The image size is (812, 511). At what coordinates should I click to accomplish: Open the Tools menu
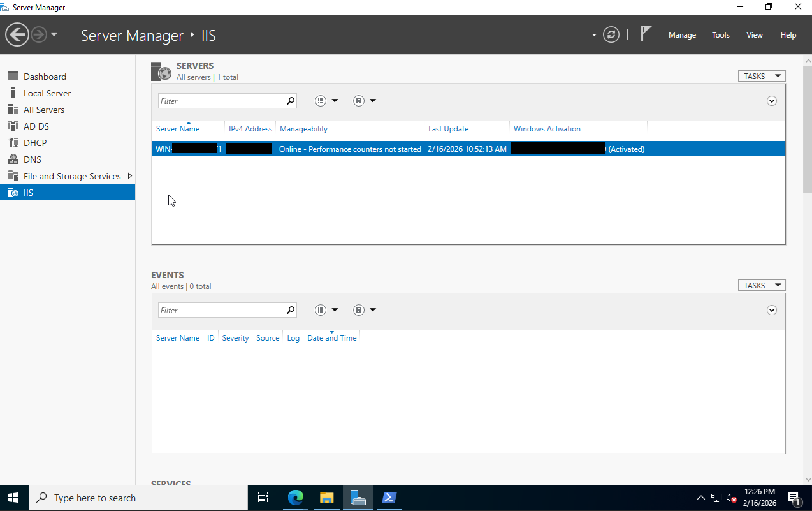pos(720,34)
